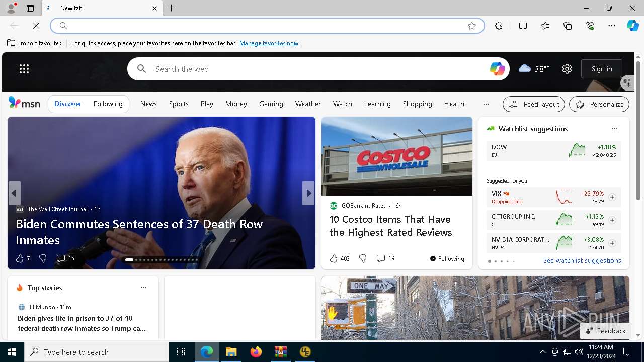This screenshot has height=362, width=644.
Task: Switch to the Following feed tab
Action: tap(108, 104)
